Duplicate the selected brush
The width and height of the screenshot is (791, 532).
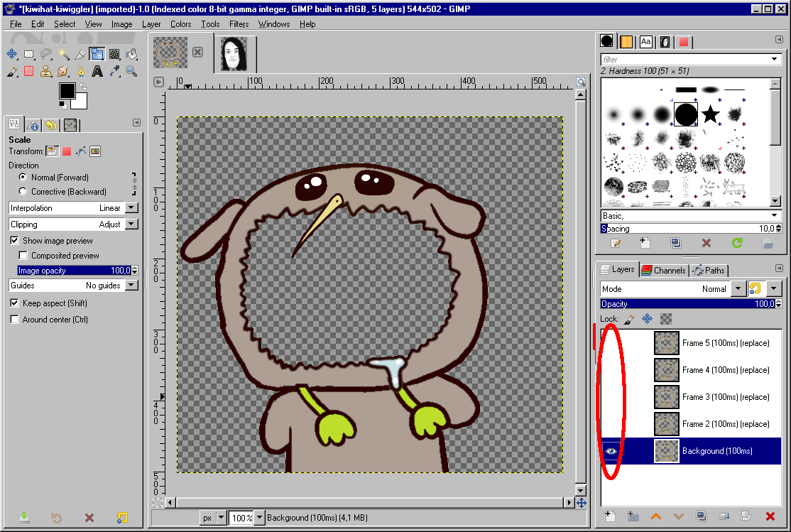(676, 244)
